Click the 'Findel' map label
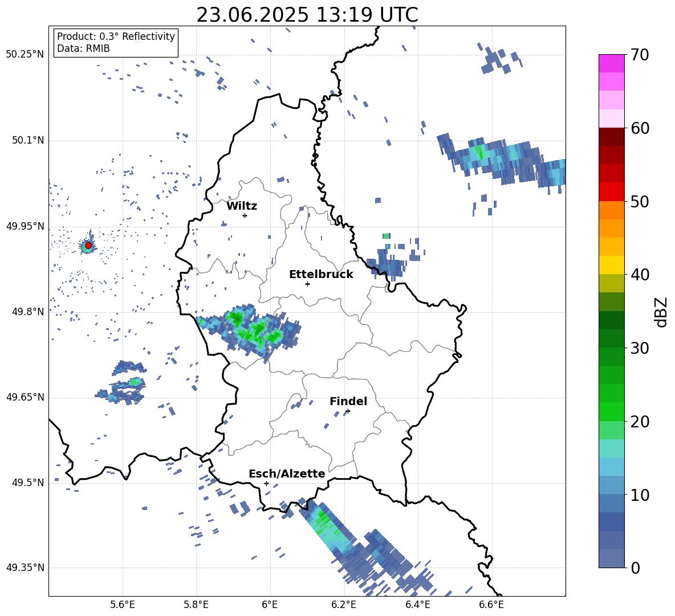Image resolution: width=675 pixels, height=616 pixels. [x=348, y=401]
